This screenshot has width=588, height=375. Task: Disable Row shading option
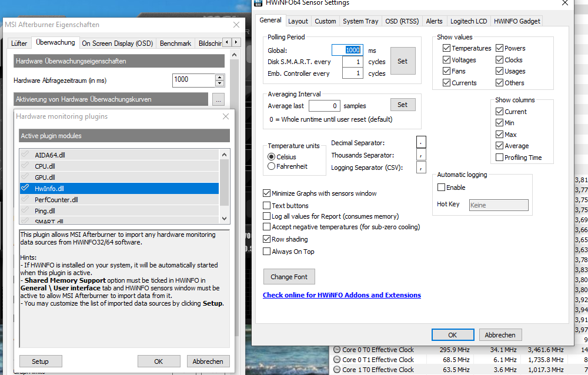[266, 239]
